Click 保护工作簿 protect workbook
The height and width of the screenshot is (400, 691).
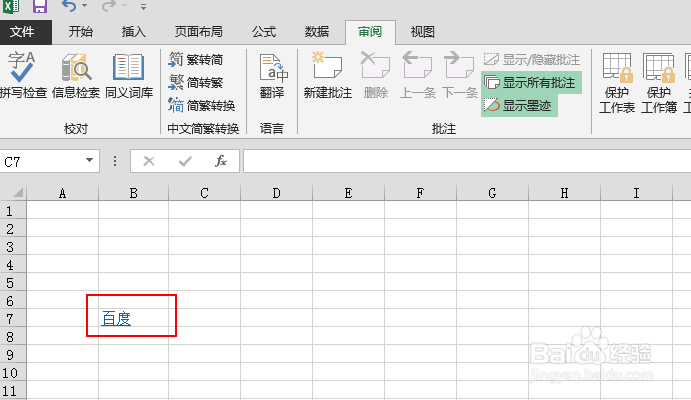(x=659, y=82)
